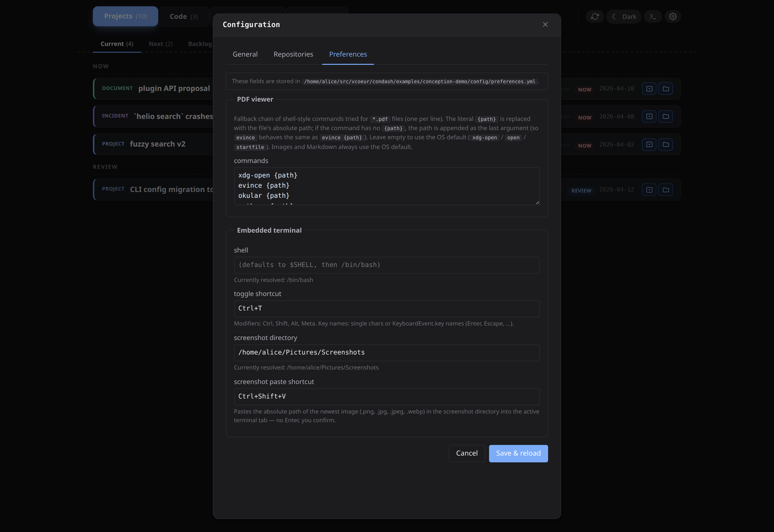Close the Configuration dialog

pyautogui.click(x=545, y=24)
